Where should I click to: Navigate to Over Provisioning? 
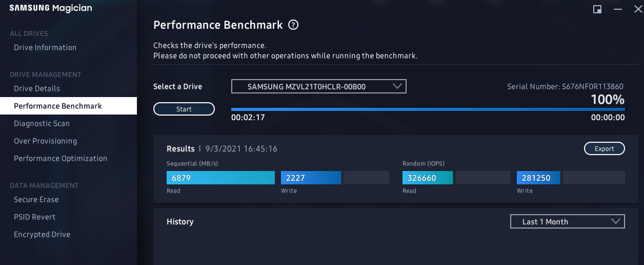point(45,141)
